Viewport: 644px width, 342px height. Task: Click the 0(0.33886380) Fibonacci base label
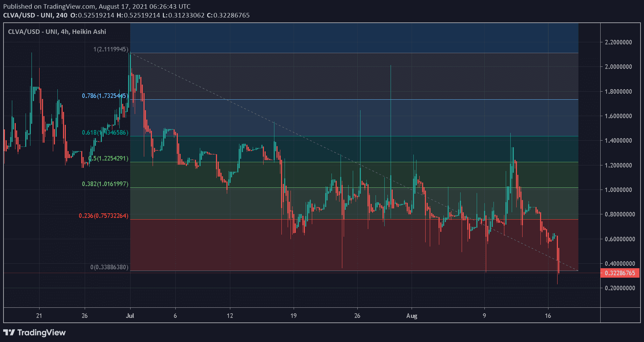point(109,267)
